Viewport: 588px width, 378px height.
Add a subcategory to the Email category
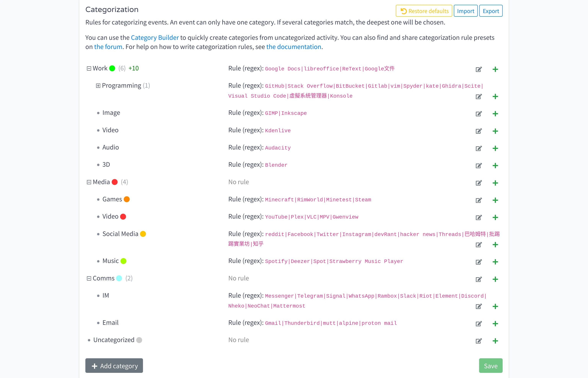(x=495, y=324)
